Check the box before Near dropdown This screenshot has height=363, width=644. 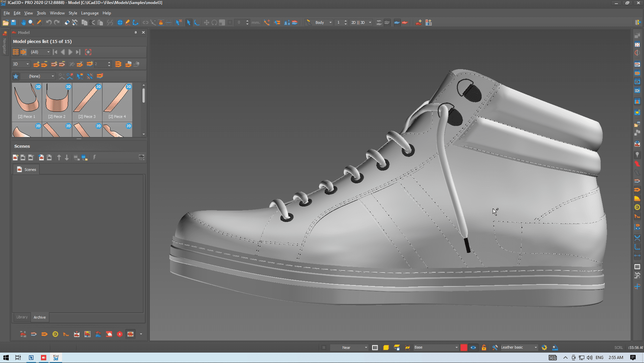(x=324, y=348)
